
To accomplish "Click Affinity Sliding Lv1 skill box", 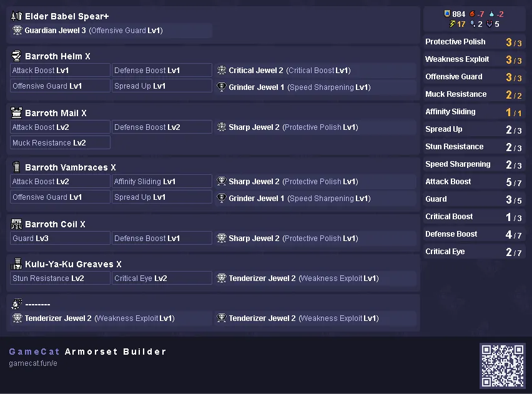I will (162, 181).
